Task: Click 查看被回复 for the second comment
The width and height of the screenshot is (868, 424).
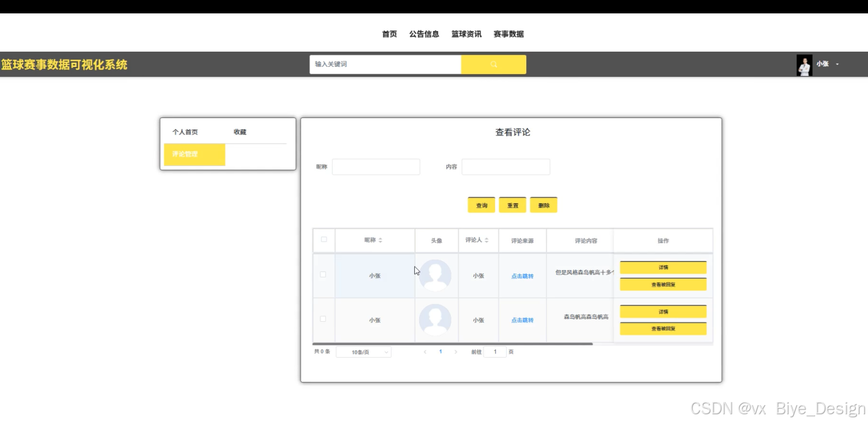Action: pos(663,328)
